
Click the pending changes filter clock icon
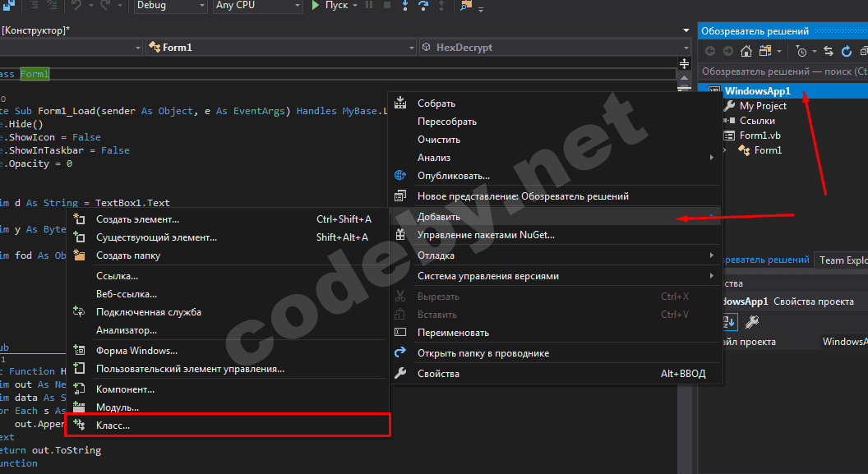click(801, 52)
